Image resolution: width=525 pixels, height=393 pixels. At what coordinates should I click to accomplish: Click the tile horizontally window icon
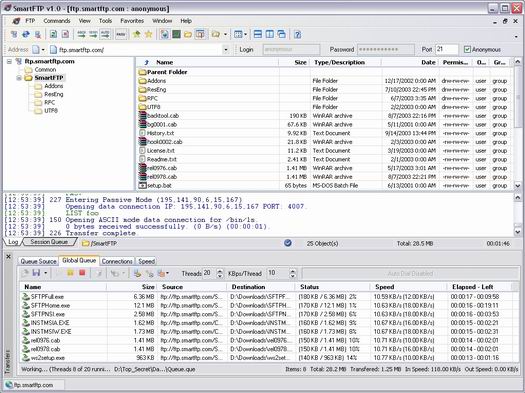[x=257, y=34]
